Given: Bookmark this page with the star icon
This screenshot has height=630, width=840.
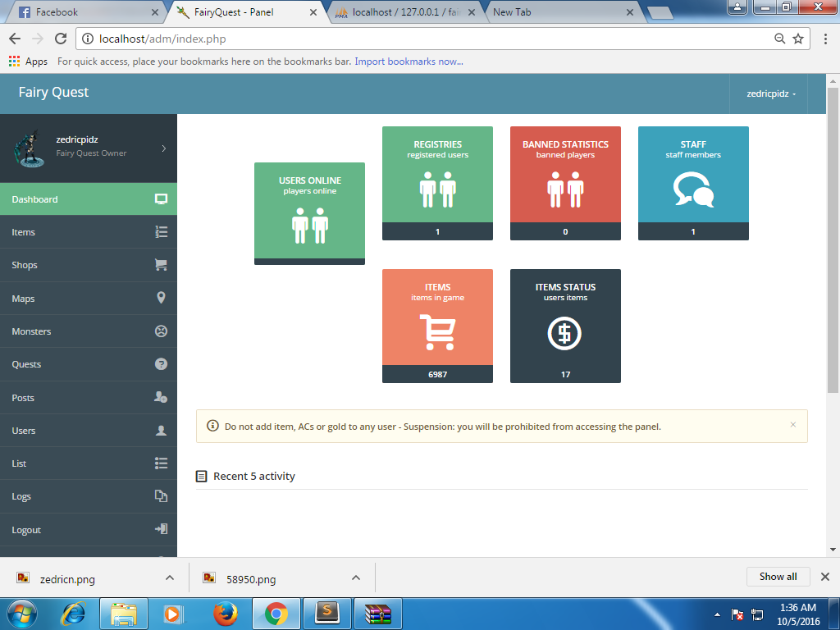Looking at the screenshot, I should click(798, 39).
